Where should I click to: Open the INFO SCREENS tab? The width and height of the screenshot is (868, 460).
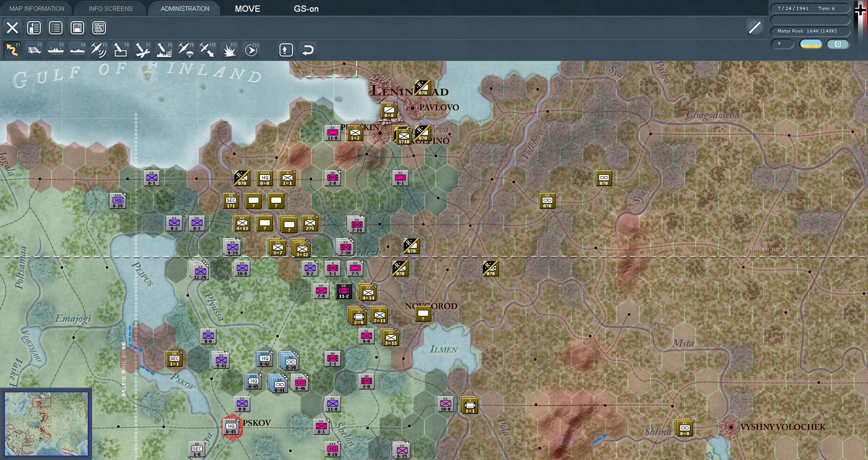coord(111,9)
